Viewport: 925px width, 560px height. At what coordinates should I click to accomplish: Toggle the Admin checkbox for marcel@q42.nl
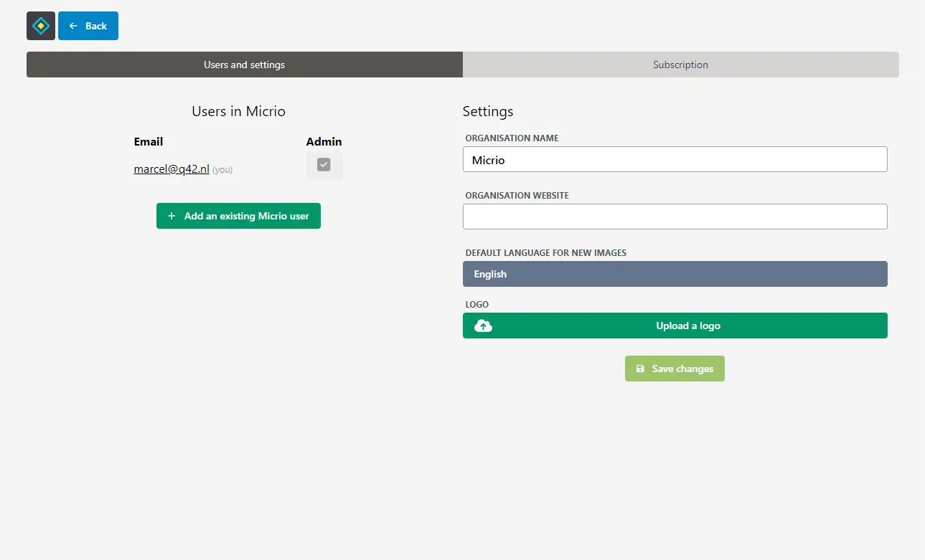324,164
